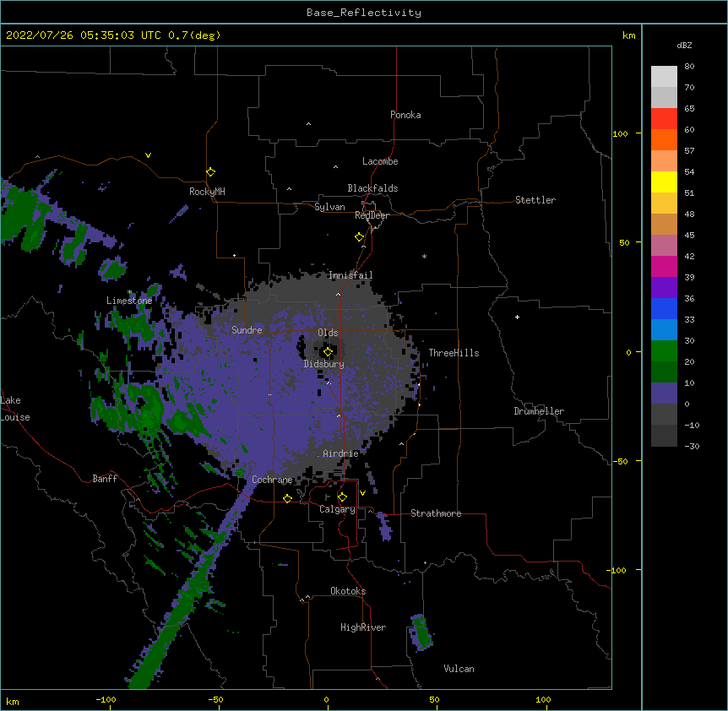Click the Base_Reflectivity title text
The width and height of the screenshot is (728, 711).
[x=364, y=13]
